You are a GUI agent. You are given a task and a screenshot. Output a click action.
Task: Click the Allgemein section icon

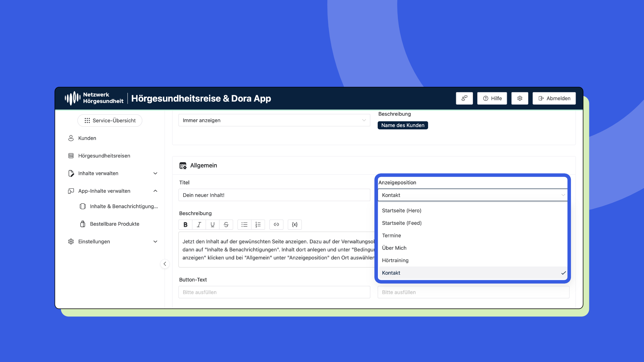point(183,166)
